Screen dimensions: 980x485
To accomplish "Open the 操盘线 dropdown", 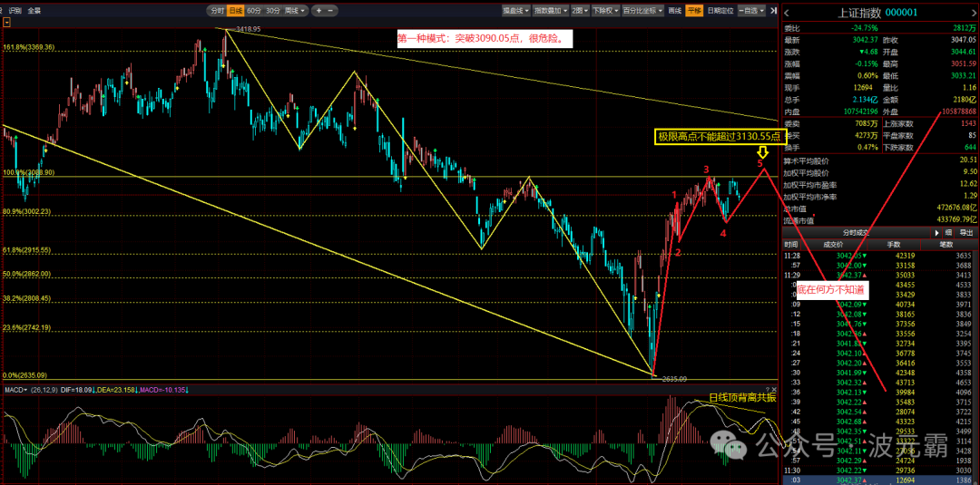I will (x=516, y=10).
